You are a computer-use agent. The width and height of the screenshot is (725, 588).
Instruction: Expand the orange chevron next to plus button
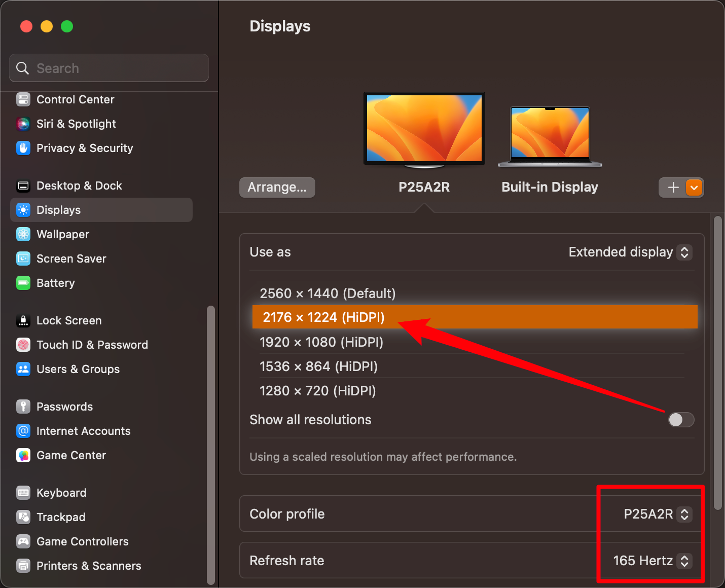[694, 188]
